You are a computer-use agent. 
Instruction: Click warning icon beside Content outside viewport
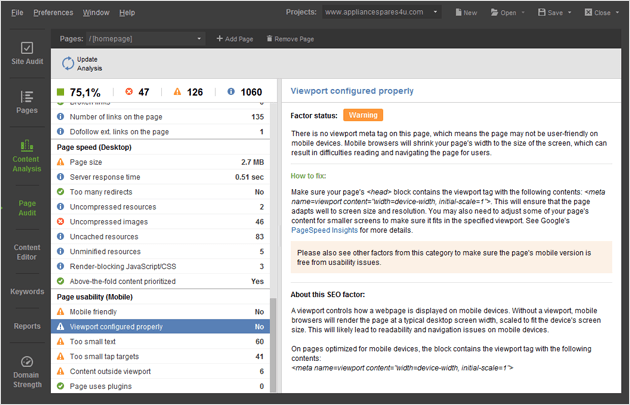tap(60, 371)
